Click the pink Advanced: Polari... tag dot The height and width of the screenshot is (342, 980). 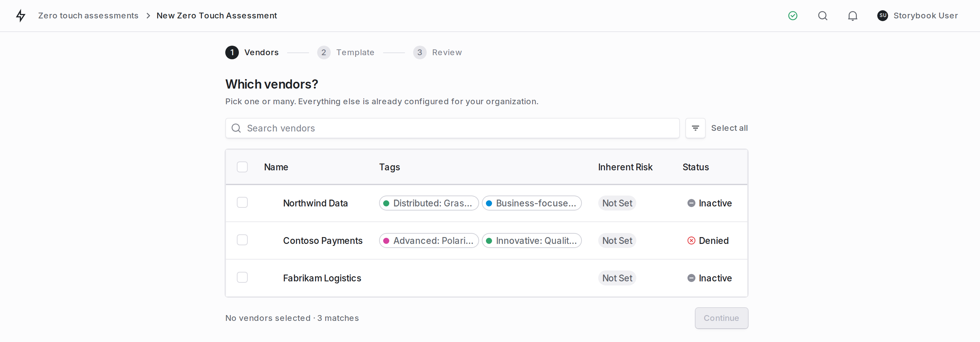[386, 241]
